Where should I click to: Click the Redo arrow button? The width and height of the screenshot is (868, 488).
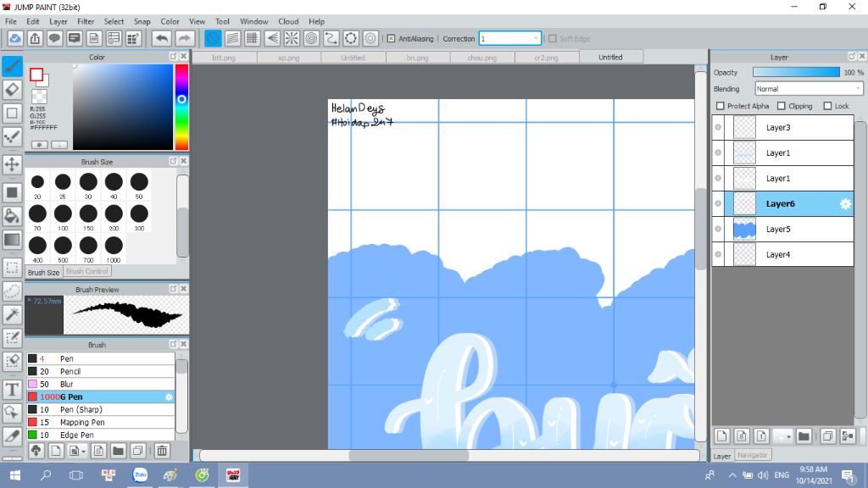point(185,39)
